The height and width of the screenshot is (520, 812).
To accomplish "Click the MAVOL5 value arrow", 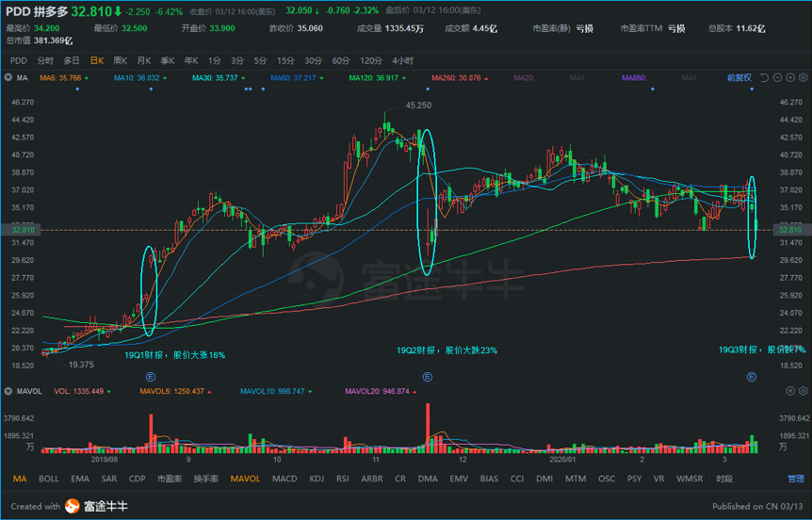I will pos(210,392).
